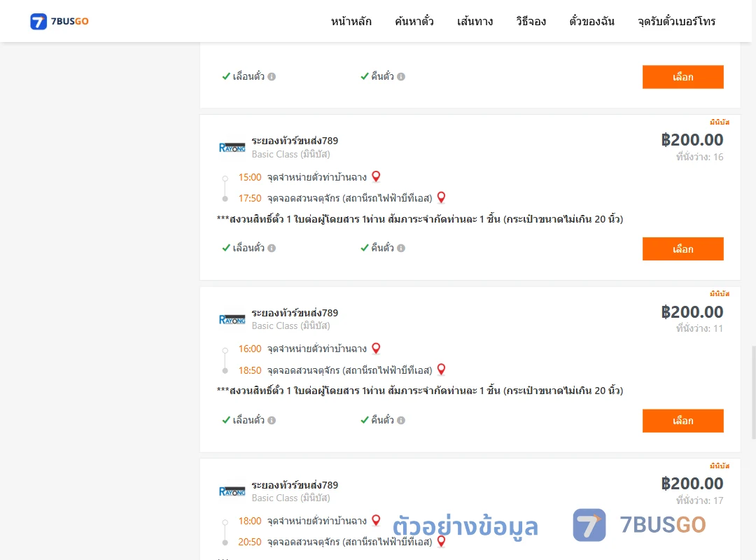Click ฿200.00 price of 18:00 trip
Image resolution: width=756 pixels, height=560 pixels.
coord(692,484)
